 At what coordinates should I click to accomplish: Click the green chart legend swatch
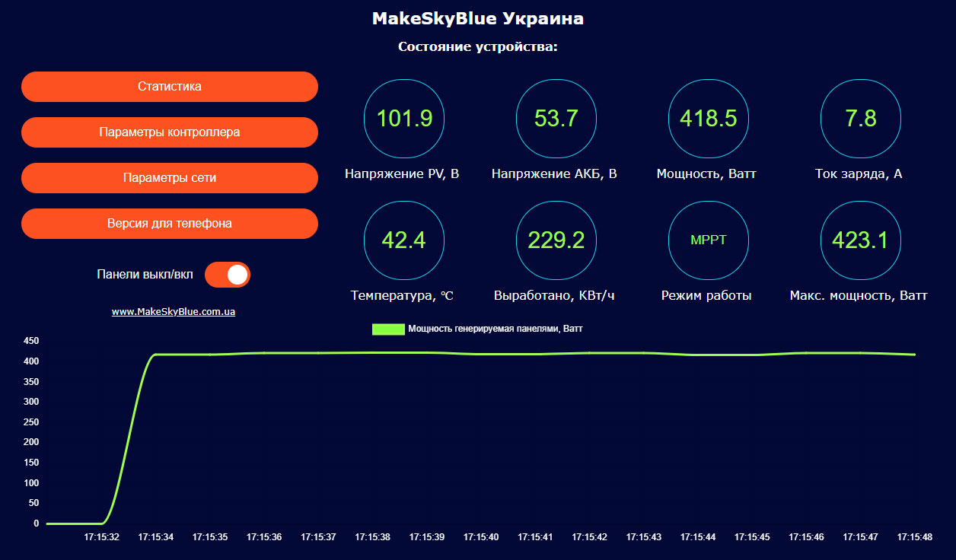[x=388, y=329]
